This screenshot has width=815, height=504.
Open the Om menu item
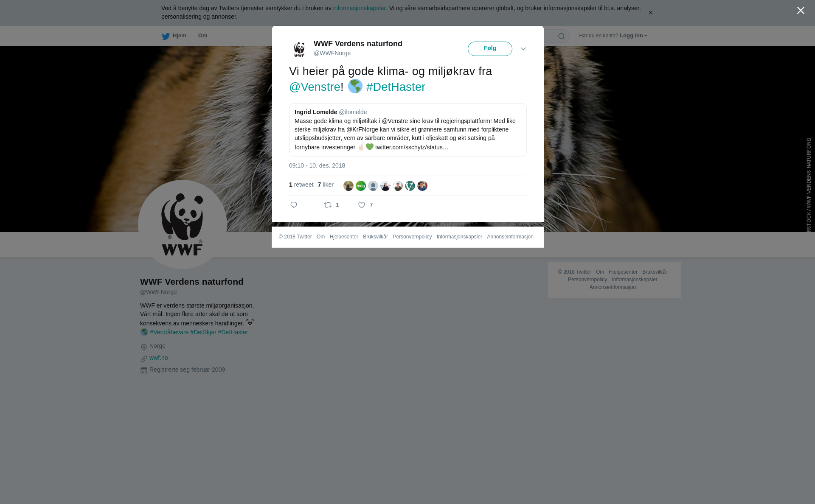[x=202, y=36]
